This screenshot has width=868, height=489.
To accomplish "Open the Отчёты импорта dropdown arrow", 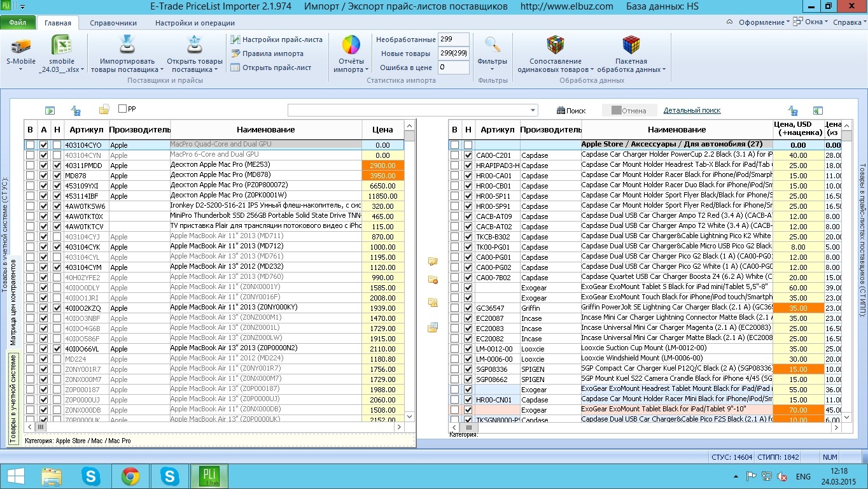I will click(x=367, y=70).
